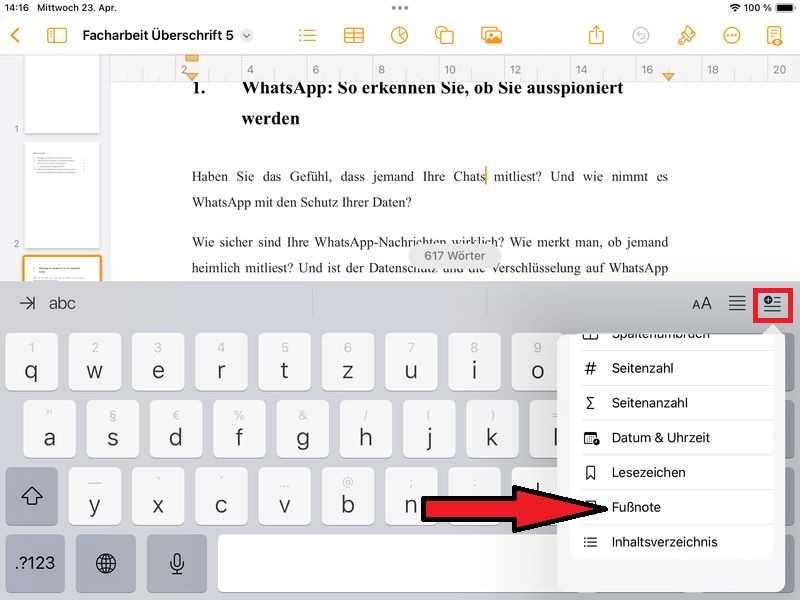
Task: Open the document view options icon
Action: (774, 35)
